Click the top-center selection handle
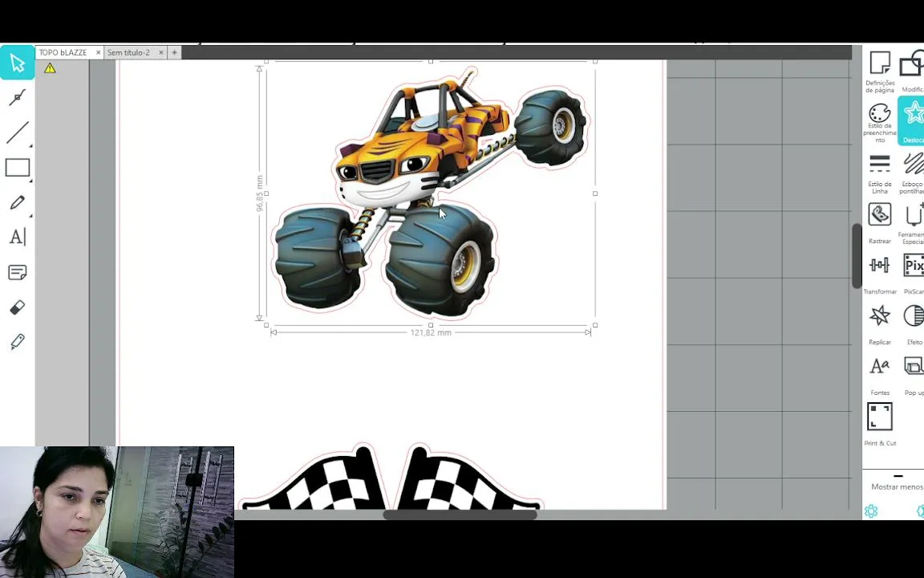The height and width of the screenshot is (578, 924). [x=431, y=61]
